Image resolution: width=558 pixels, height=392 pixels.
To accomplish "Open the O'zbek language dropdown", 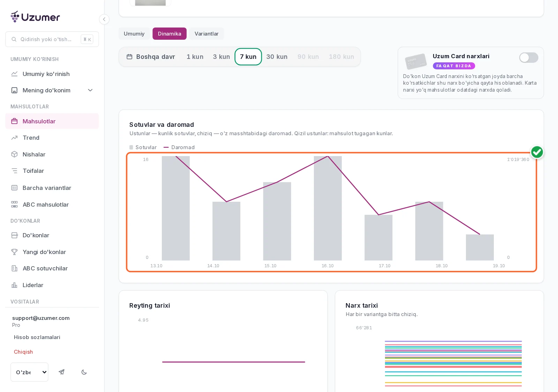I will pyautogui.click(x=30, y=372).
